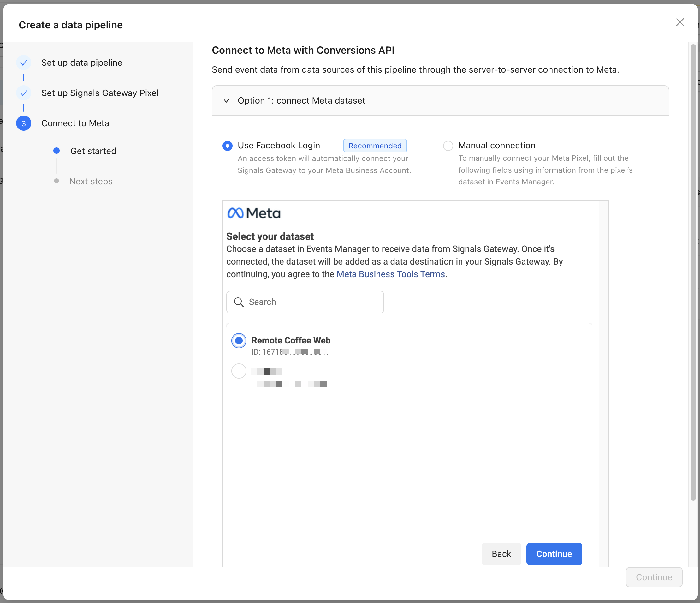Open Meta Business Tools Terms link
This screenshot has width=700, height=603.
click(390, 274)
